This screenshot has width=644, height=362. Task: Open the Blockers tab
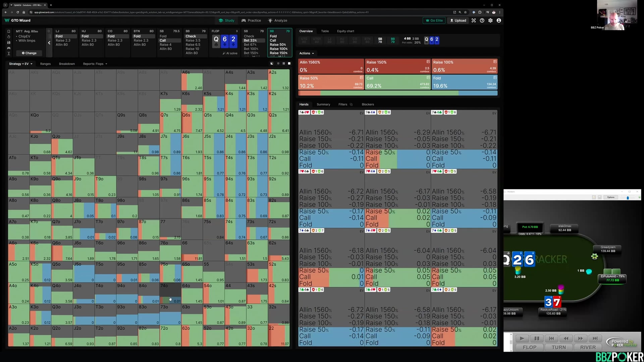pyautogui.click(x=368, y=104)
